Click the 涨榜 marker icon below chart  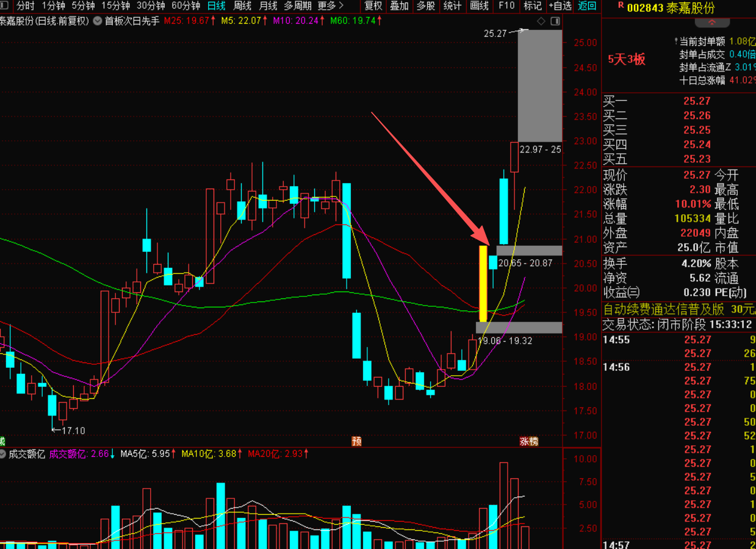pos(528,441)
